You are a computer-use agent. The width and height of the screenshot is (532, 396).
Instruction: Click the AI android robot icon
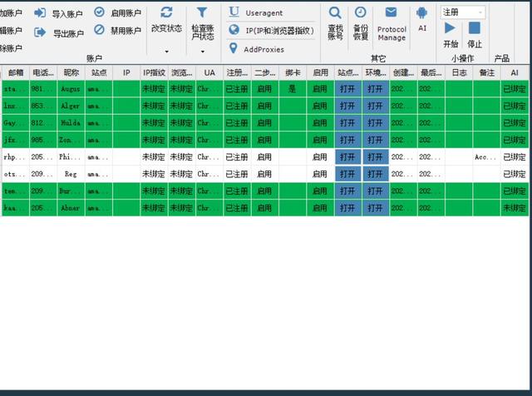tap(421, 13)
